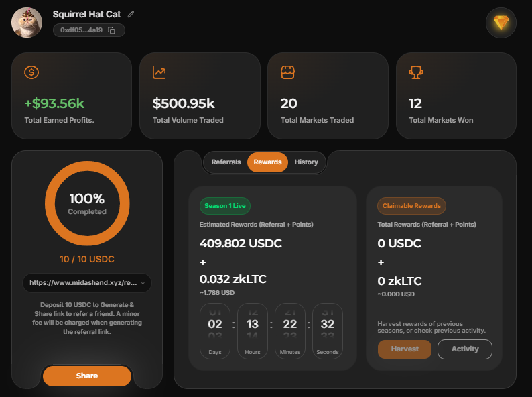
Task: Select the Rewards tab
Action: tap(268, 162)
